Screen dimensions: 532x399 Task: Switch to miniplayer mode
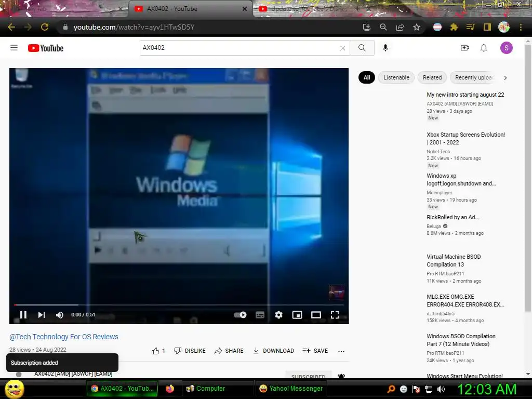(x=297, y=315)
